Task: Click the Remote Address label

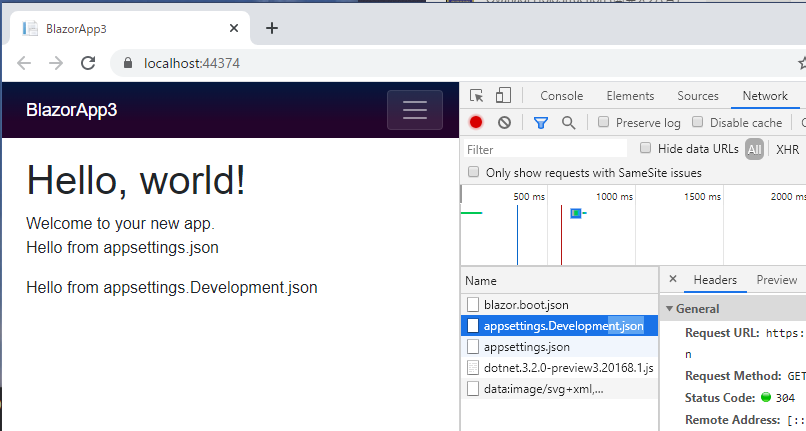Action: [x=732, y=420]
